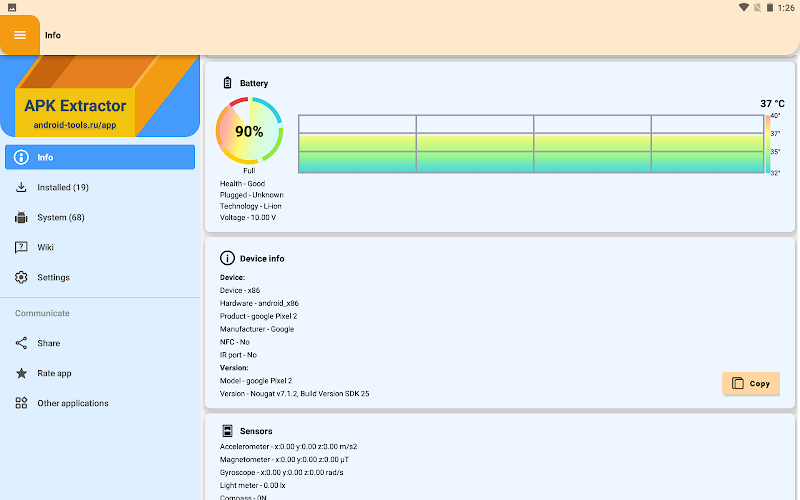Click the 'Model - google Pixel 2' line
The width and height of the screenshot is (800, 500).
256,381
